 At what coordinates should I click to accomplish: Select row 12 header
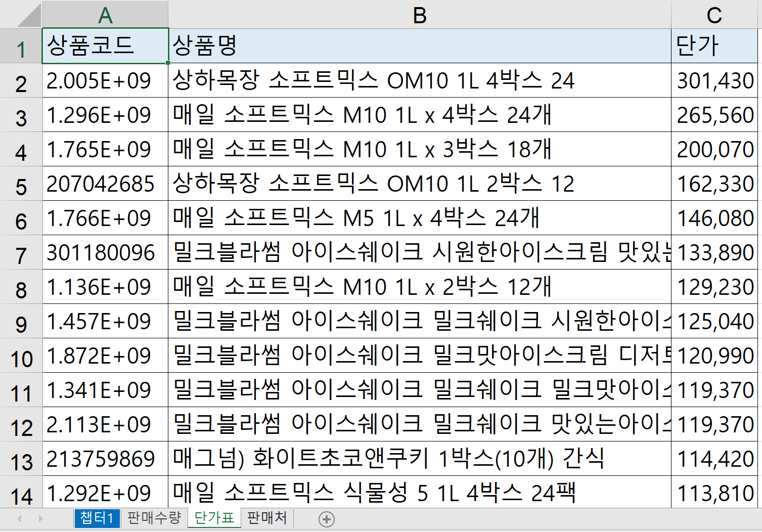[x=21, y=424]
